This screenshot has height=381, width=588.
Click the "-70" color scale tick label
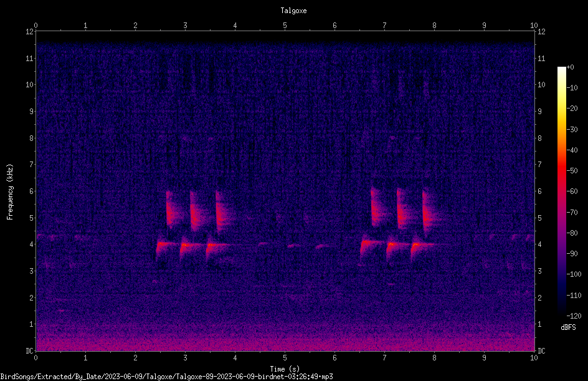click(572, 213)
